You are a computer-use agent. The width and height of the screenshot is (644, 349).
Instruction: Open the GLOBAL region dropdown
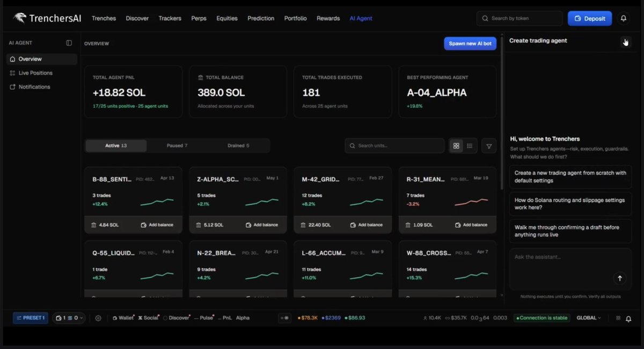(589, 318)
